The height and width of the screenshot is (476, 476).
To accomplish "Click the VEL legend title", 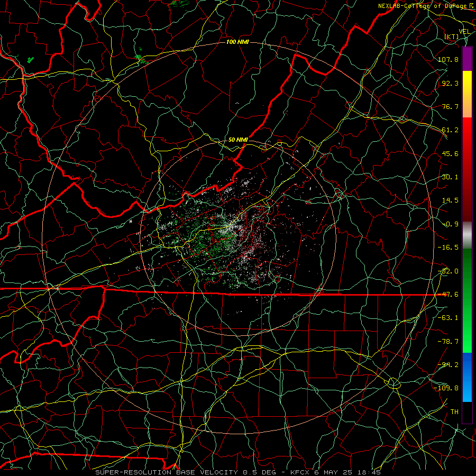I will pyautogui.click(x=464, y=31).
